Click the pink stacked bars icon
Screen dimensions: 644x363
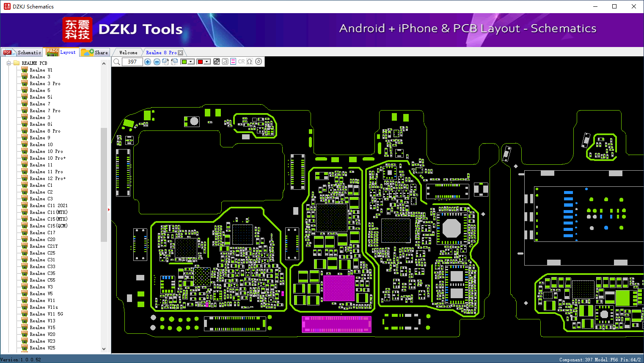tap(233, 61)
